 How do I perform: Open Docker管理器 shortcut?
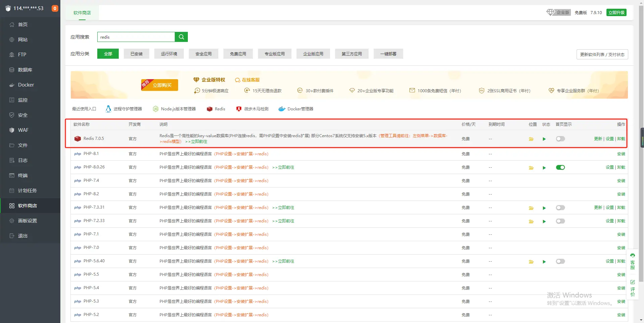pos(296,109)
